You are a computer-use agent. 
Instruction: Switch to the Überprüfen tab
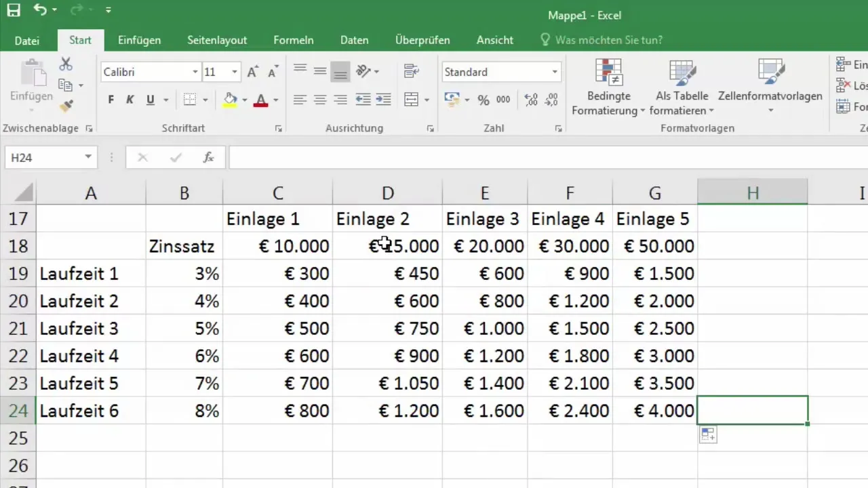[x=422, y=40]
